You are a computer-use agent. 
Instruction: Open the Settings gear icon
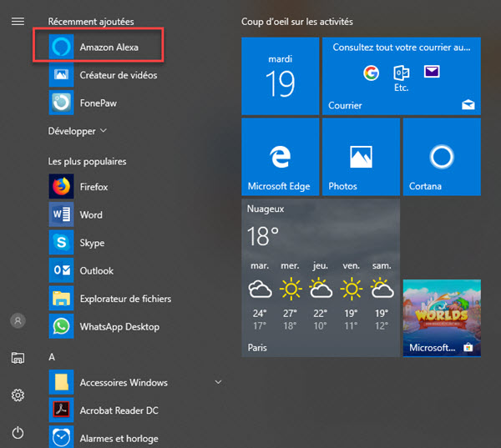(x=18, y=395)
